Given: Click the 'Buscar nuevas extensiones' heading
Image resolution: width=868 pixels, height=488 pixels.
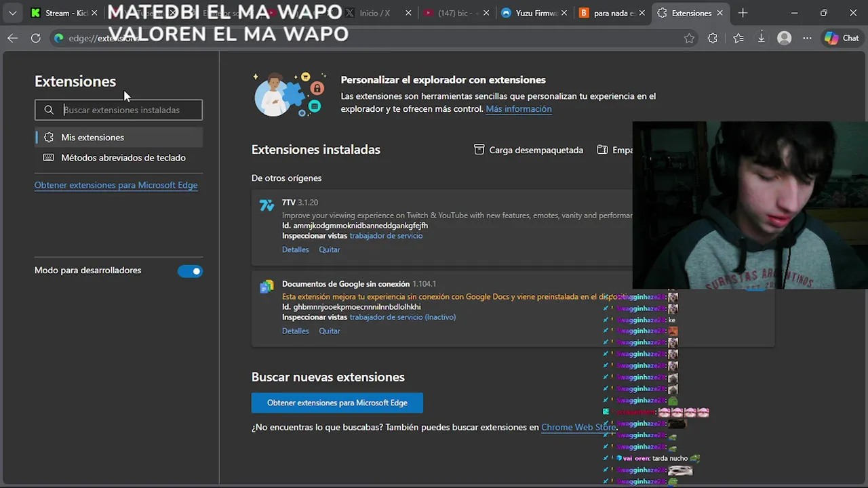Looking at the screenshot, I should point(328,377).
